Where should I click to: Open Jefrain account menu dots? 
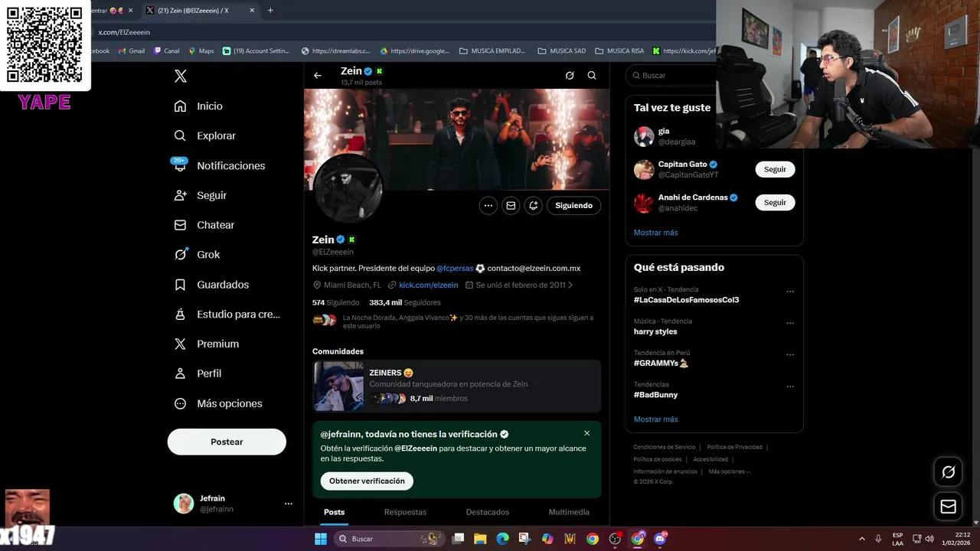coord(289,504)
